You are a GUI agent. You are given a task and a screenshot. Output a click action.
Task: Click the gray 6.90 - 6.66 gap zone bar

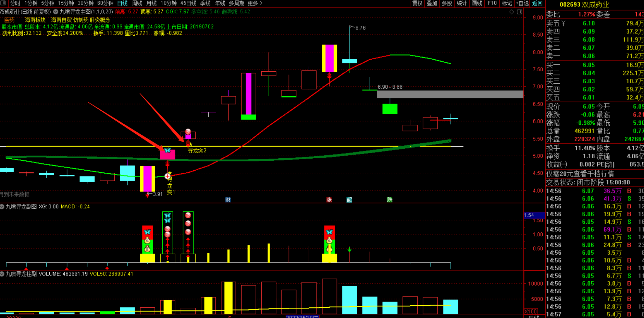click(450, 94)
